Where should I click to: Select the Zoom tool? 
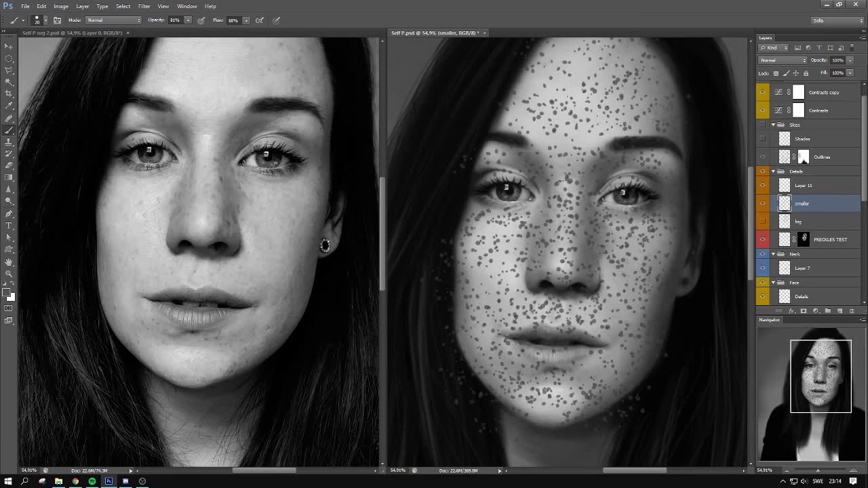coord(9,274)
